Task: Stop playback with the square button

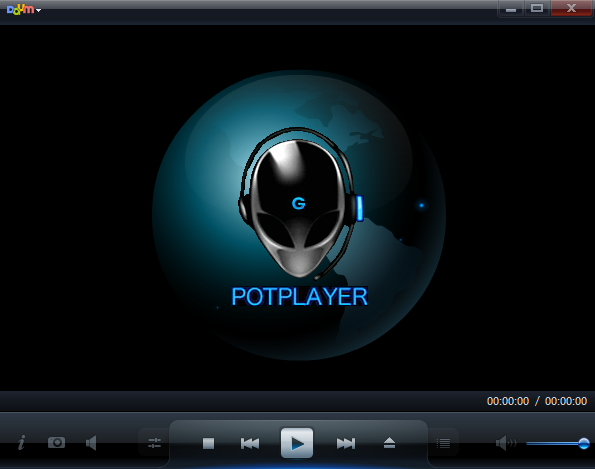Action: pyautogui.click(x=208, y=443)
